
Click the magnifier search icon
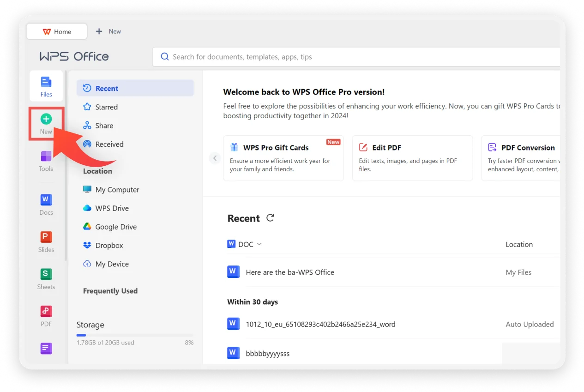164,57
